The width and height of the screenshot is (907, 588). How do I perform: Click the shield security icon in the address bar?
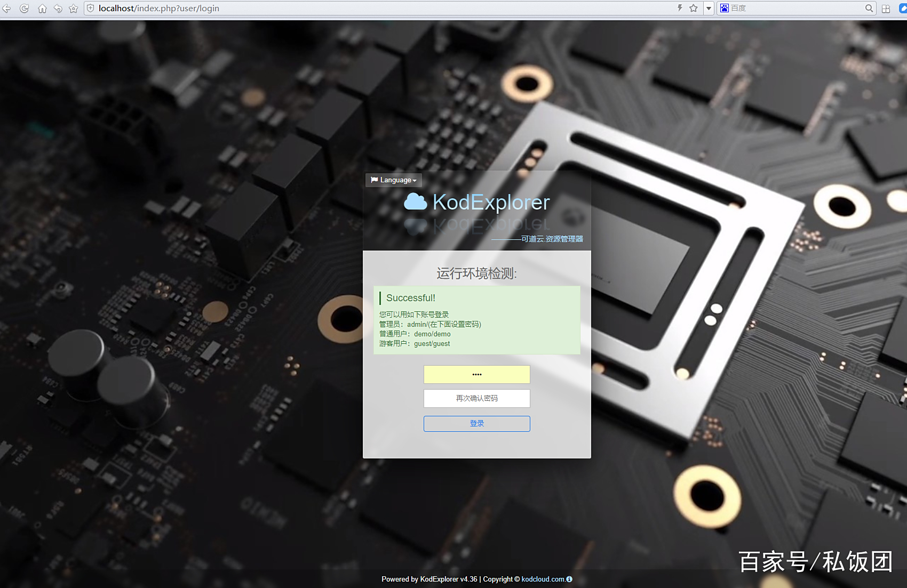91,9
